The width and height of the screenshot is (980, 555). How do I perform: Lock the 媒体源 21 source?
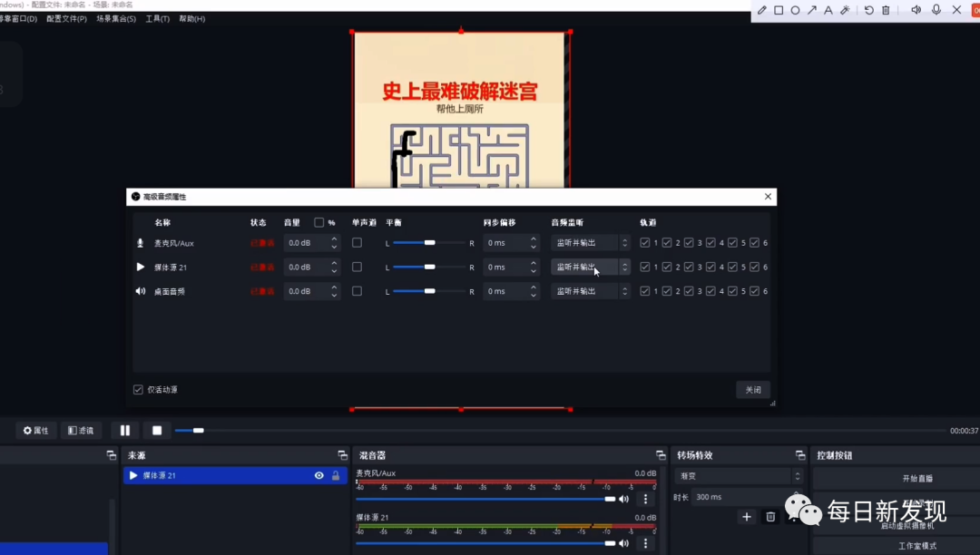[x=336, y=475]
